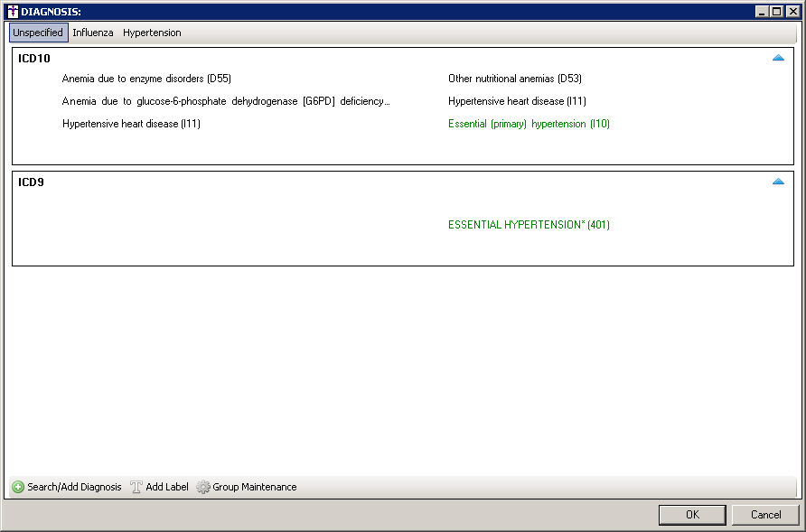Screen dimensions: 806x532
Task: Collapse the ICD10 section
Action: [778, 58]
